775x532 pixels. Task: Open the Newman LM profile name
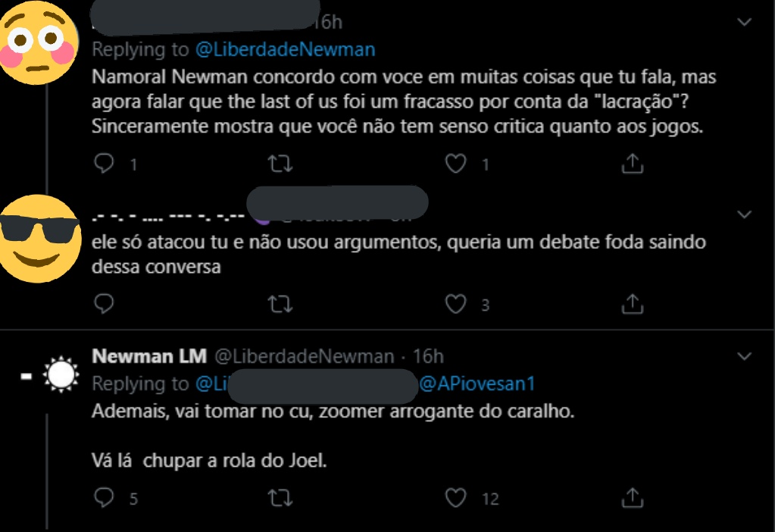148,356
